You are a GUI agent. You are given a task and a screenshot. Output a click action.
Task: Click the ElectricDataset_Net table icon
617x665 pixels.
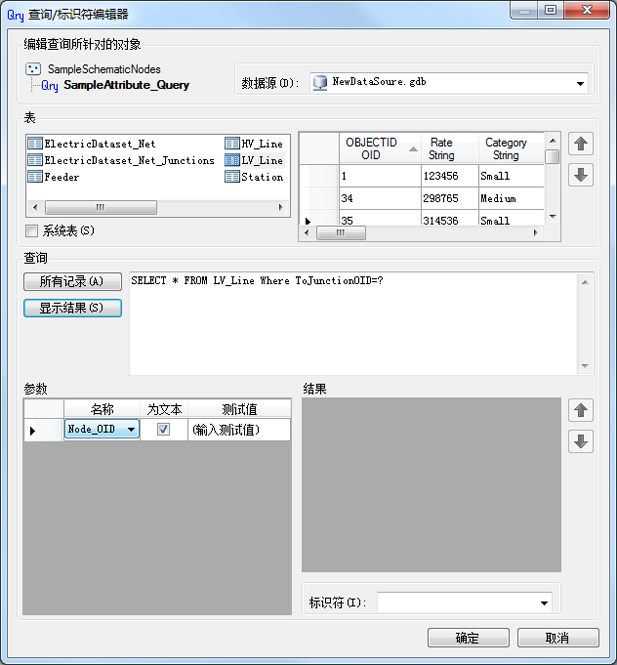click(35, 144)
